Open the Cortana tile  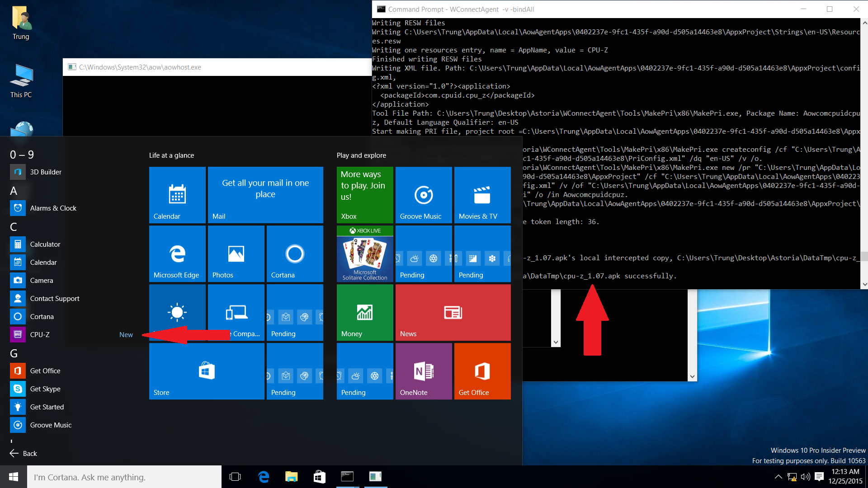tap(295, 253)
